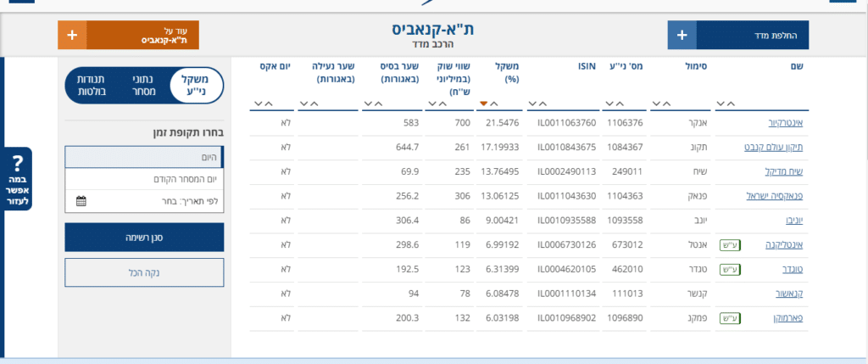Screen dimensions: 868x364
Task: Click security number 1084367
Action: 626,147
